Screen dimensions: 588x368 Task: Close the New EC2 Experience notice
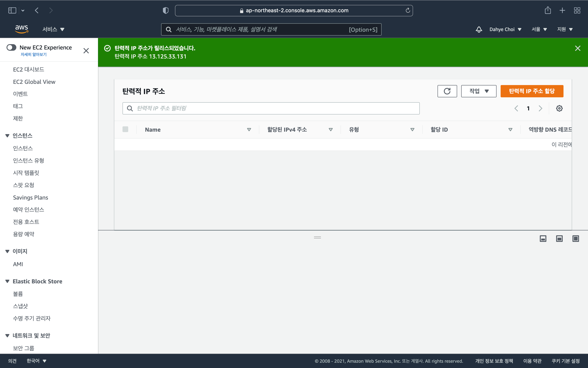coord(86,51)
